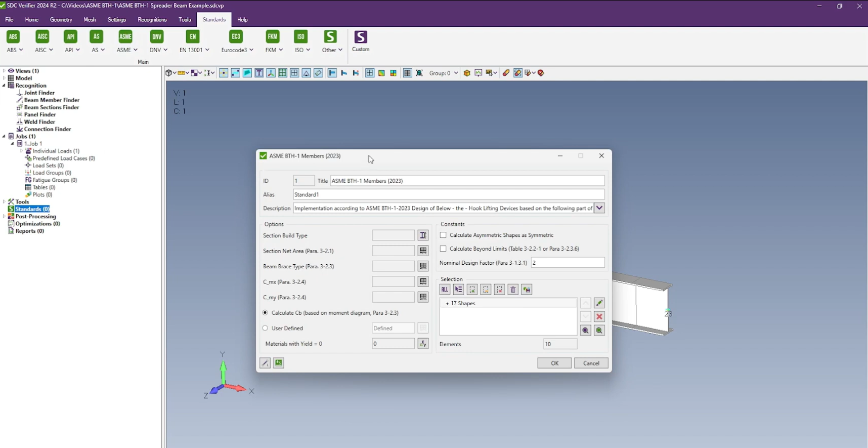Screen dimensions: 868x448
Task: Click remove-from-selection icon with minus
Action: point(486,290)
